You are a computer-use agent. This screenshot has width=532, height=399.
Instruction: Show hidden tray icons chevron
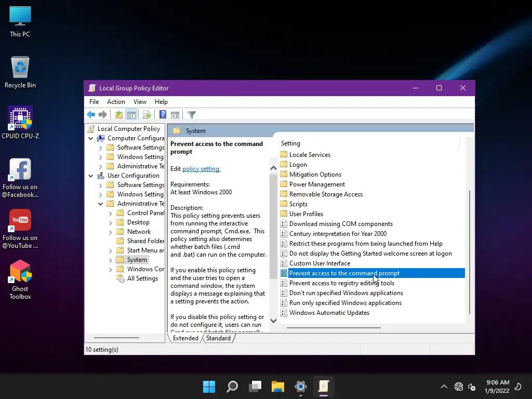pos(444,387)
